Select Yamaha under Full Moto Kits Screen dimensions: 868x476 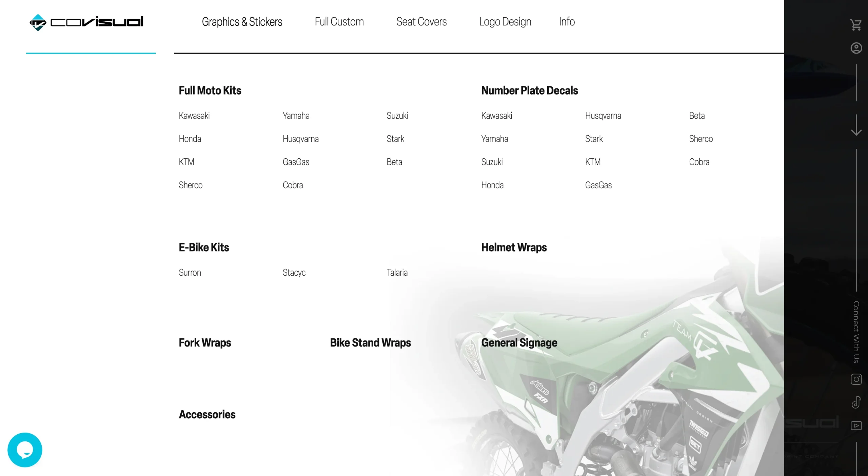(x=296, y=116)
